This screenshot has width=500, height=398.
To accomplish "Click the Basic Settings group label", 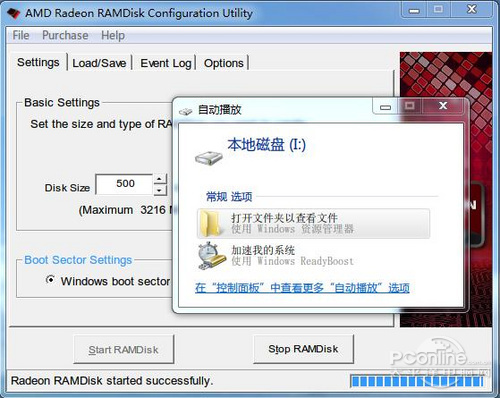I will coord(62,103).
